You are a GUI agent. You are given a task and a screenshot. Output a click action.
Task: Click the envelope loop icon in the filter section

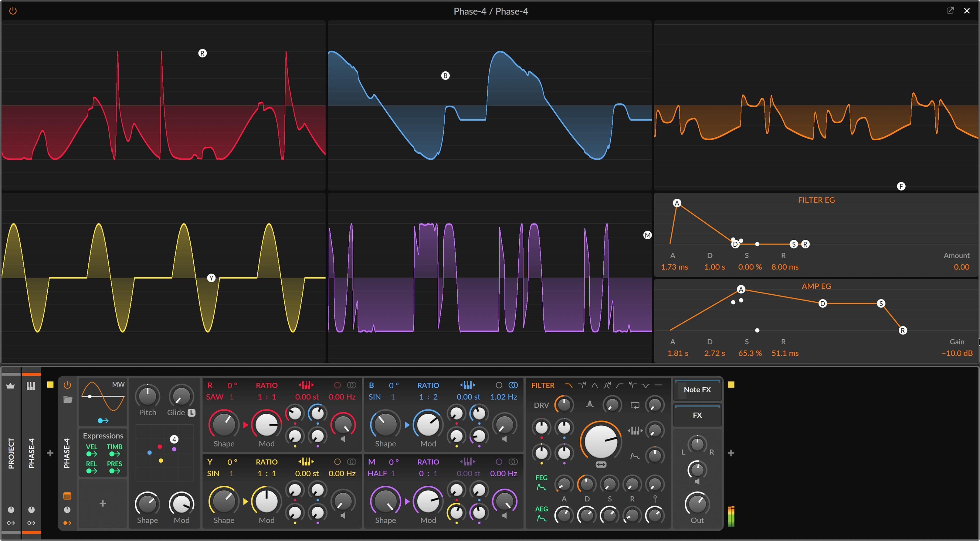tap(635, 405)
